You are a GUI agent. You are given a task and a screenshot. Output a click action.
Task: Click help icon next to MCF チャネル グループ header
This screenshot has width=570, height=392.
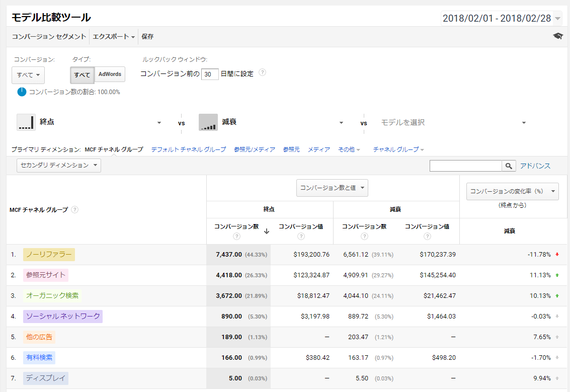tap(74, 210)
